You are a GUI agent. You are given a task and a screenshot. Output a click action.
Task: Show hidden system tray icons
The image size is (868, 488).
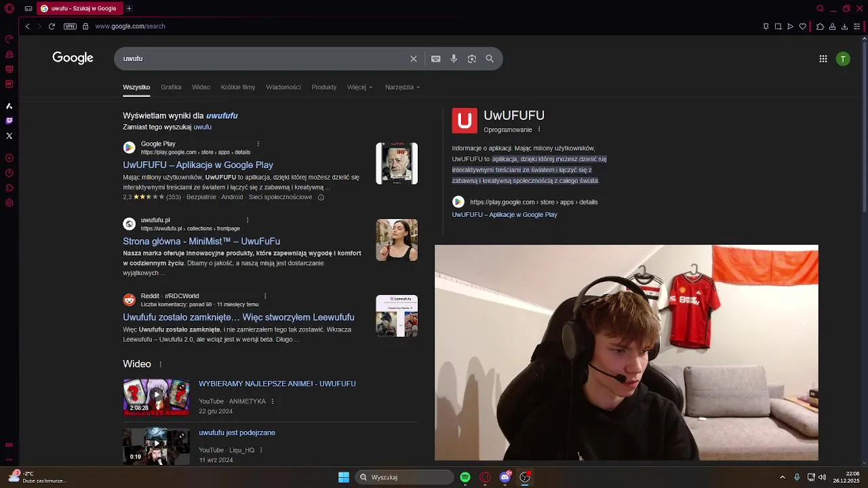point(783,477)
